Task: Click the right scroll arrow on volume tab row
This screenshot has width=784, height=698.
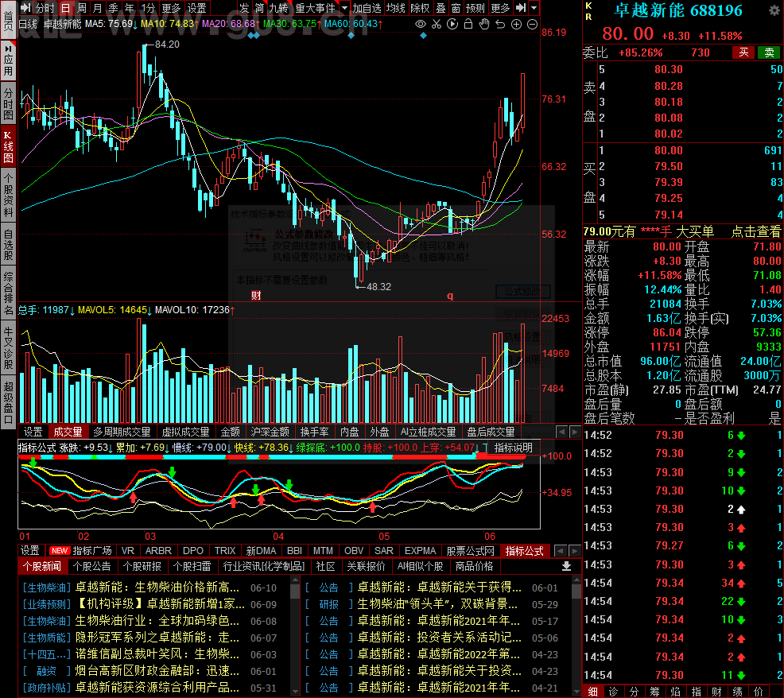Action: (x=575, y=432)
